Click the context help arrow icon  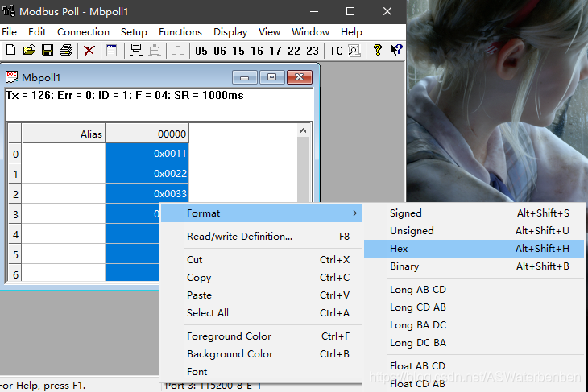click(x=396, y=50)
